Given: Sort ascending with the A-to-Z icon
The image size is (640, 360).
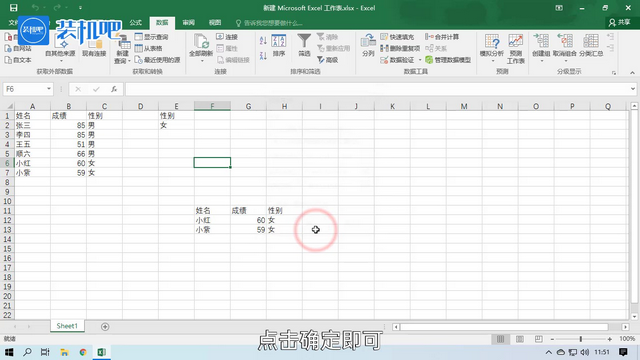Looking at the screenshot, I should click(263, 40).
